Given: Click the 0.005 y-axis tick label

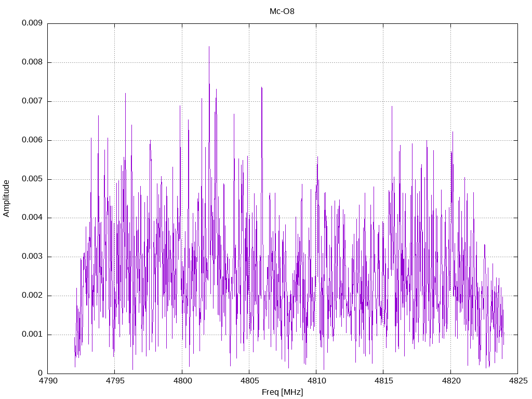Looking at the screenshot, I should [32, 179].
